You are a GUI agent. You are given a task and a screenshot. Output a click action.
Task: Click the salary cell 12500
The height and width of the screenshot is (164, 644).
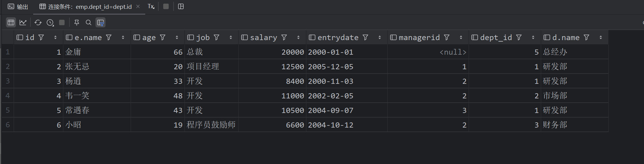tap(272, 67)
